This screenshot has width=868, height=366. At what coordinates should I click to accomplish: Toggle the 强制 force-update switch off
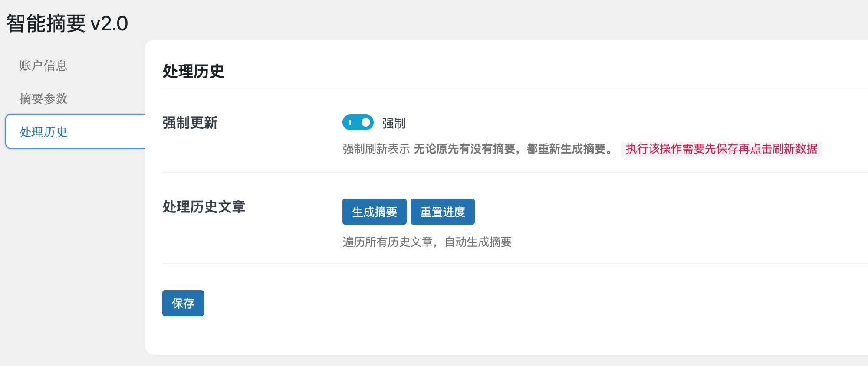point(358,123)
